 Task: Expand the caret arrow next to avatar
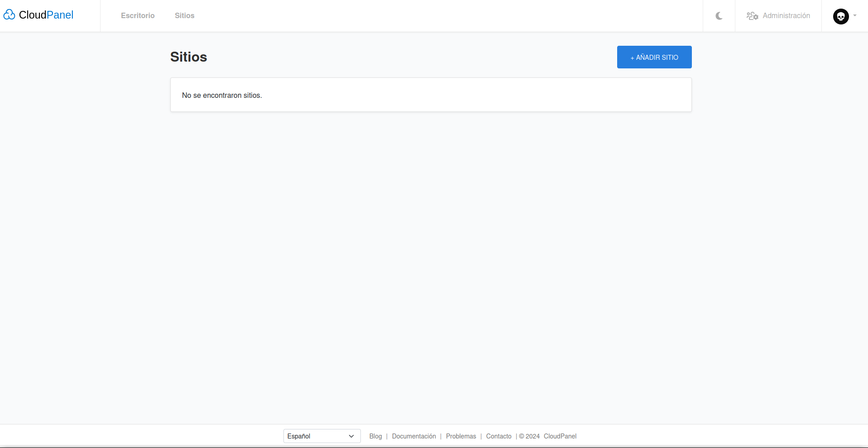855,15
